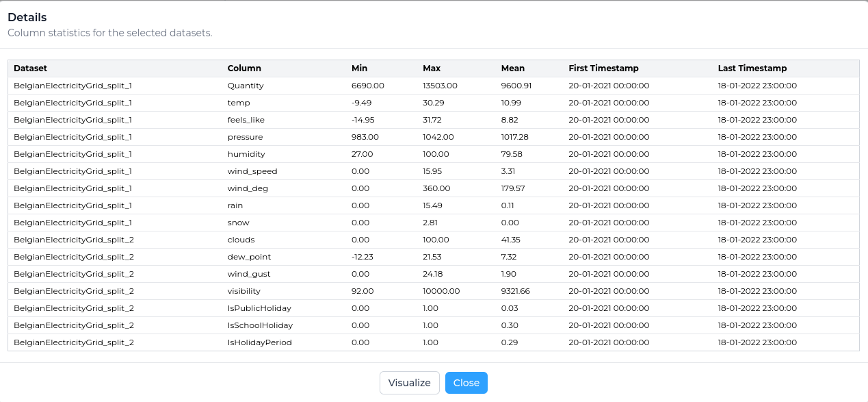Click the wind_deg mean value 179.57
The width and height of the screenshot is (868, 402).
513,188
